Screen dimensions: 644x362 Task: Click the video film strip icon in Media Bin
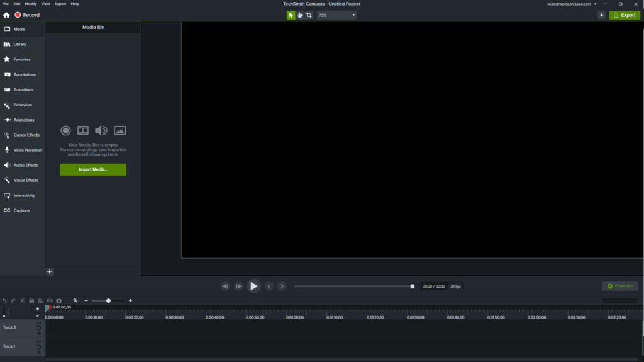pos(83,131)
